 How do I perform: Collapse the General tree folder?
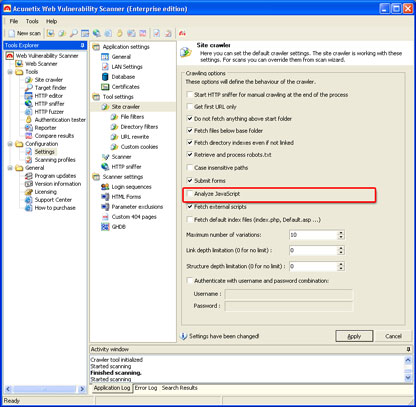point(10,168)
